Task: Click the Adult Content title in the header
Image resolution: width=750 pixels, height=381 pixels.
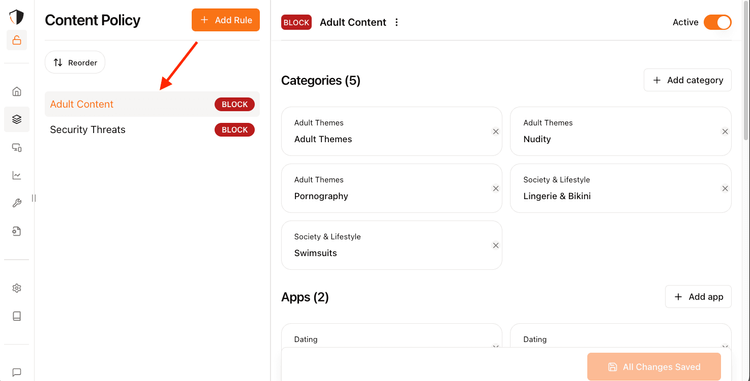Action: (x=353, y=22)
